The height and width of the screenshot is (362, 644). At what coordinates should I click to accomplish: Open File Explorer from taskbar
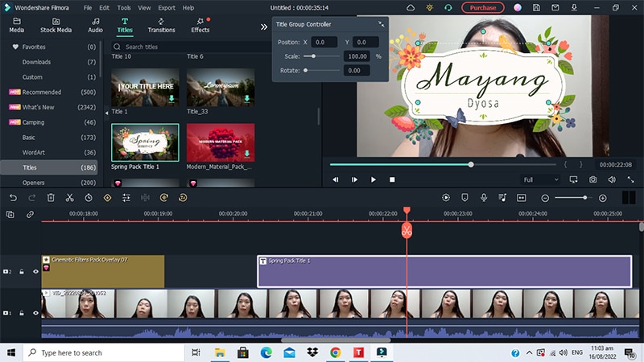pyautogui.click(x=220, y=352)
